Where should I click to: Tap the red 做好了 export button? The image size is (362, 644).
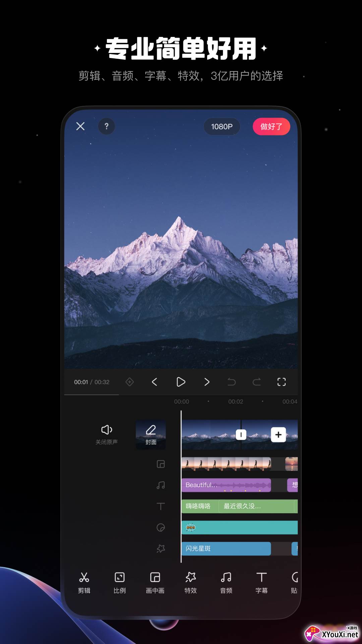tap(271, 126)
